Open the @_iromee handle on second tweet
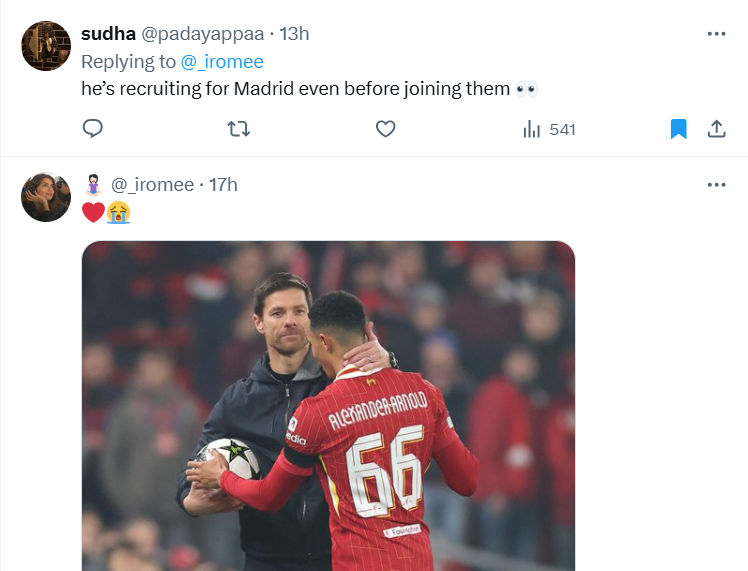748x571 pixels. pyautogui.click(x=153, y=185)
